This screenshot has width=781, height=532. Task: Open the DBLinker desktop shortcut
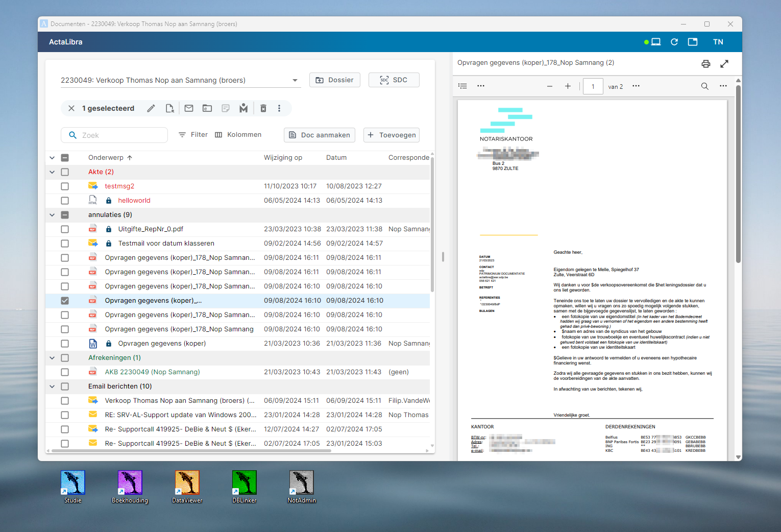[245, 487]
